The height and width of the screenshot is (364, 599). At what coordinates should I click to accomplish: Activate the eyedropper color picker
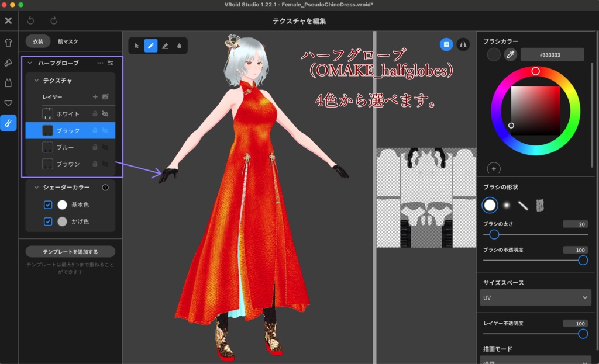coord(510,54)
